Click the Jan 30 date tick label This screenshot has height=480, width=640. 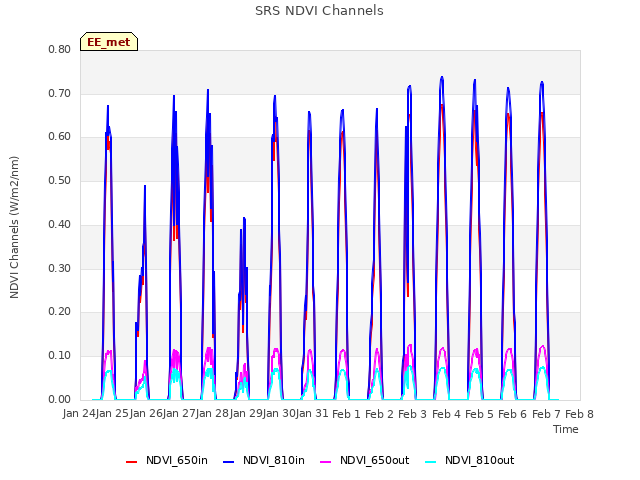[x=279, y=414]
